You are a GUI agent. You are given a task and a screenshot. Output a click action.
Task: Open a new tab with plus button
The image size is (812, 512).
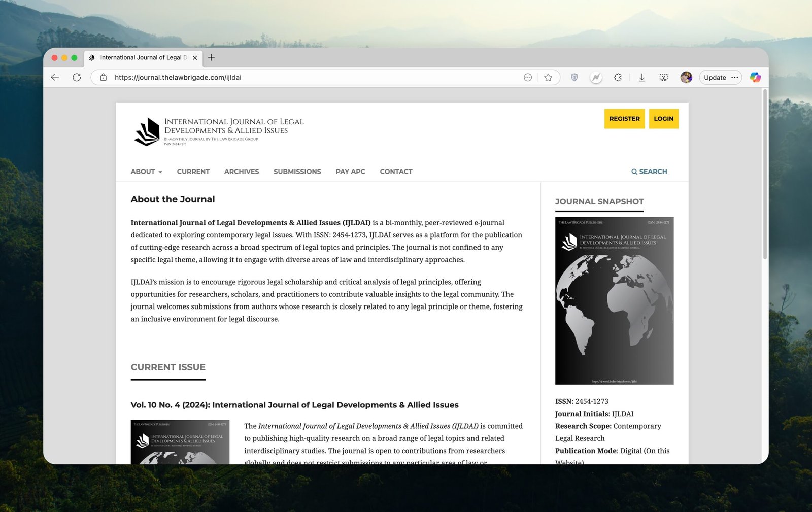pos(211,57)
